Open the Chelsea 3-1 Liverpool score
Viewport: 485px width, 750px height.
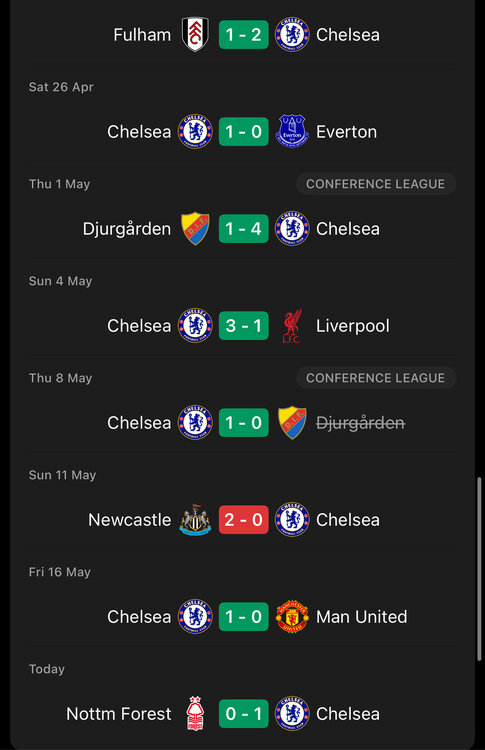[x=243, y=326]
